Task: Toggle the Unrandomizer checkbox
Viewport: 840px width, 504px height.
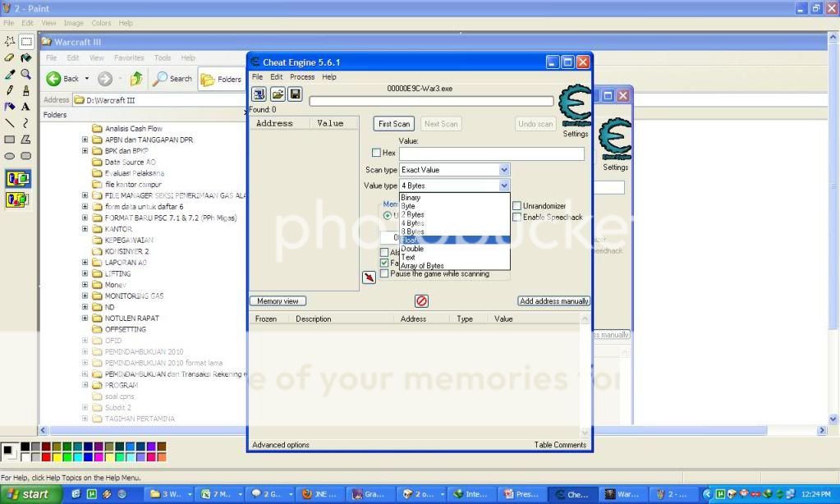Action: (516, 206)
